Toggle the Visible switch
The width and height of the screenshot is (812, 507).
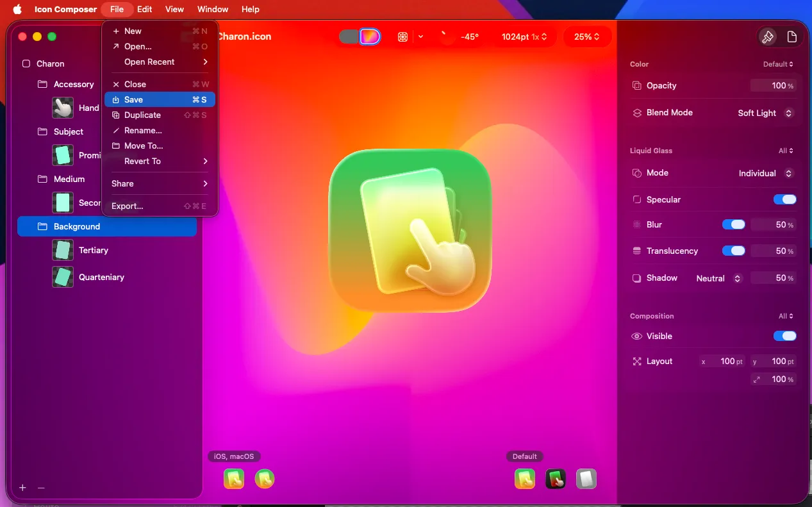point(785,336)
